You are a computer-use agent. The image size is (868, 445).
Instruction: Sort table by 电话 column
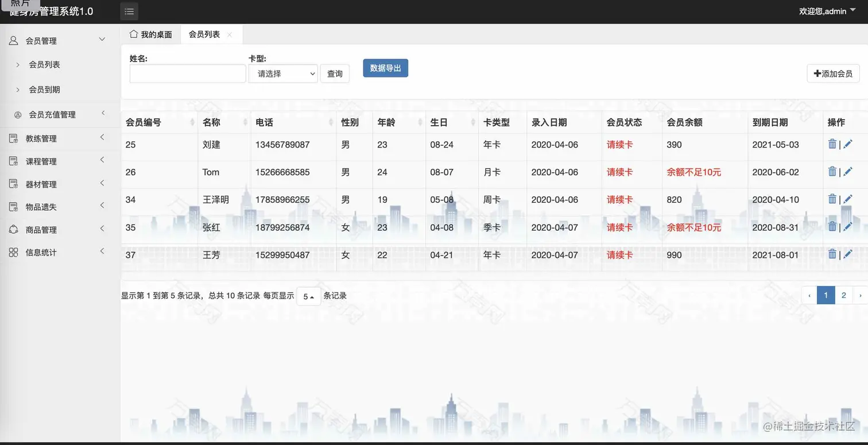coord(331,122)
